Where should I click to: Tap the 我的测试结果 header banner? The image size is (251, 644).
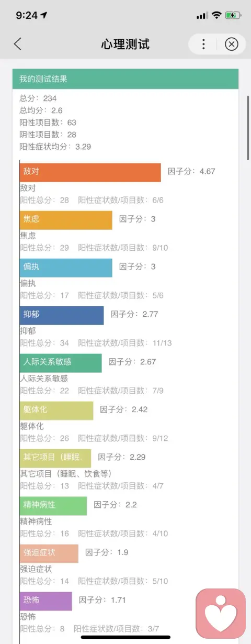click(125, 79)
